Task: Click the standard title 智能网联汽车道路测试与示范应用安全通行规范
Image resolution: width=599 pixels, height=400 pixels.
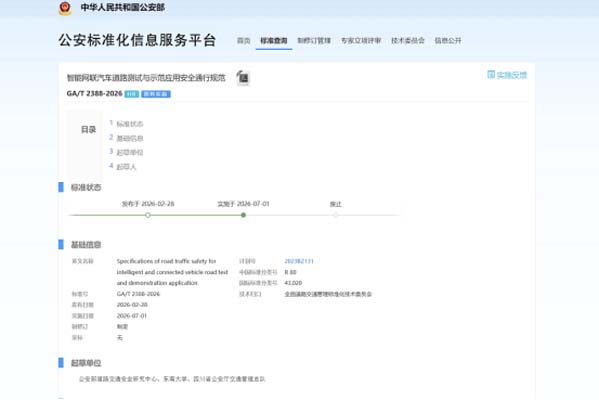Action: click(146, 78)
